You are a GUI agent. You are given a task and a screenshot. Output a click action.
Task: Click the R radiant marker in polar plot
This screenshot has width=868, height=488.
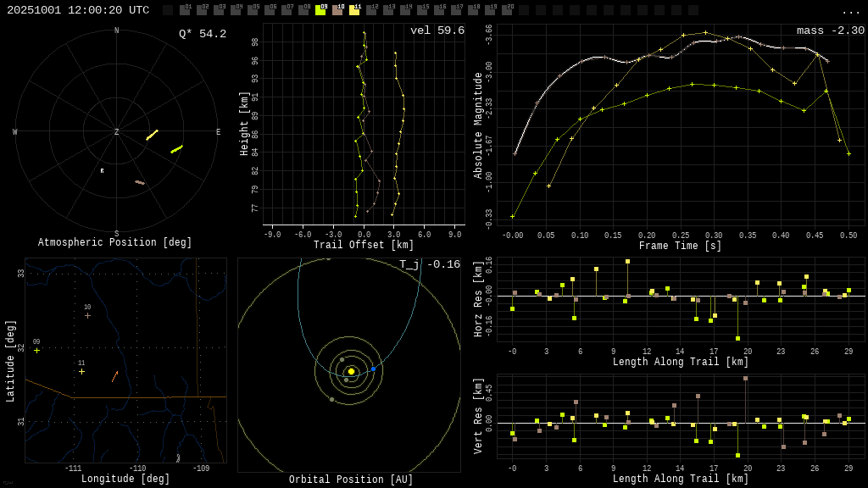click(102, 171)
